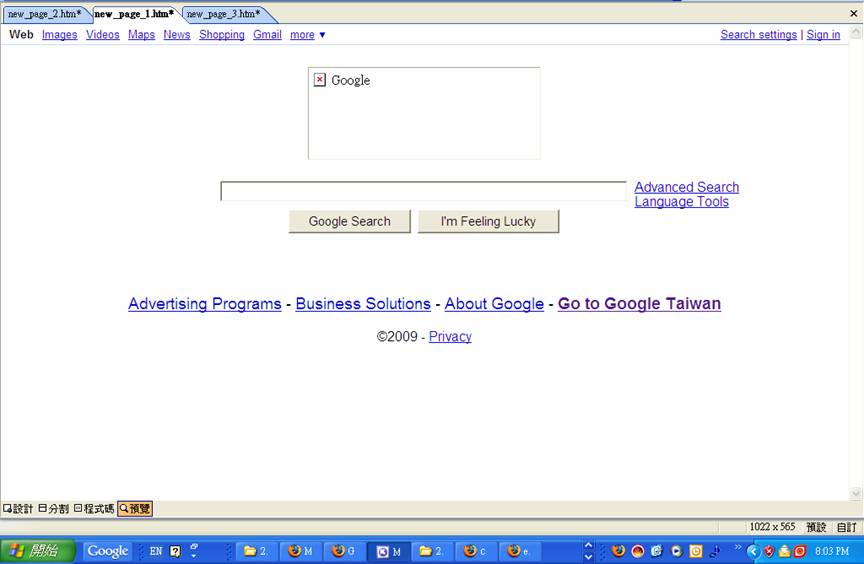Open the Images link
Screen dimensions: 864x564
tap(60, 35)
